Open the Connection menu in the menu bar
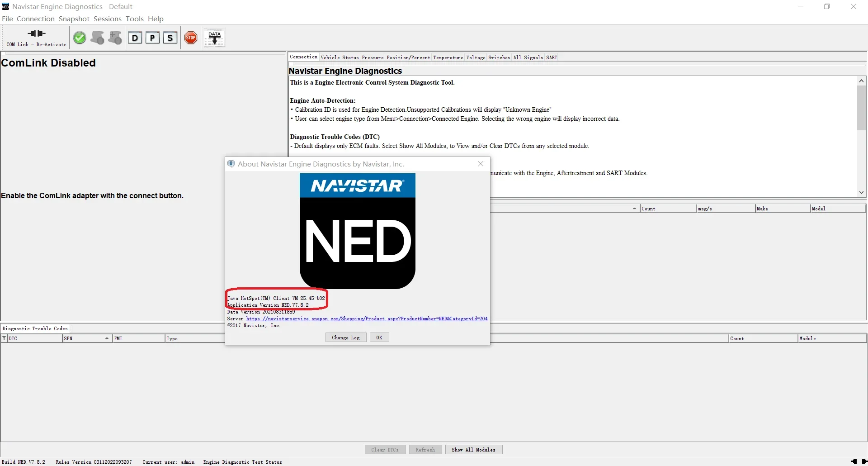This screenshot has height=466, width=868. pyautogui.click(x=36, y=19)
